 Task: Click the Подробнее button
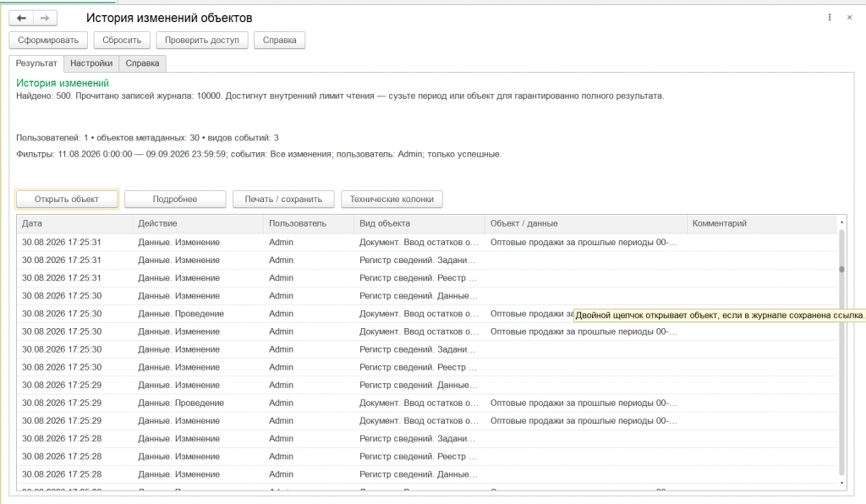click(x=175, y=200)
